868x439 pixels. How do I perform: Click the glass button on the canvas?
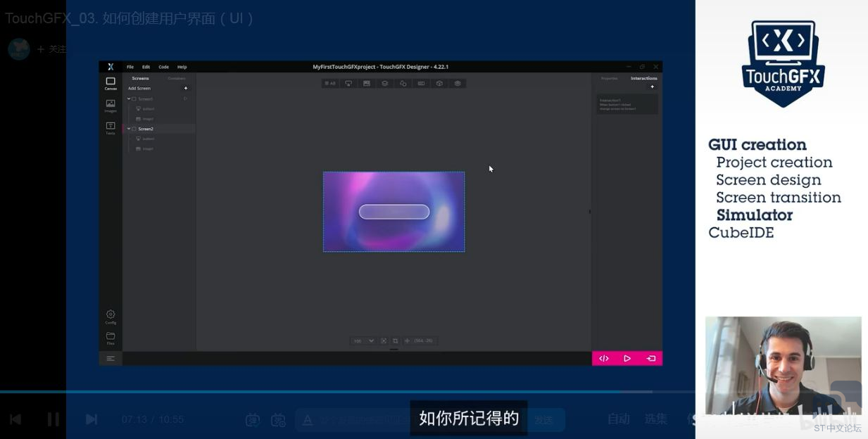pos(394,212)
